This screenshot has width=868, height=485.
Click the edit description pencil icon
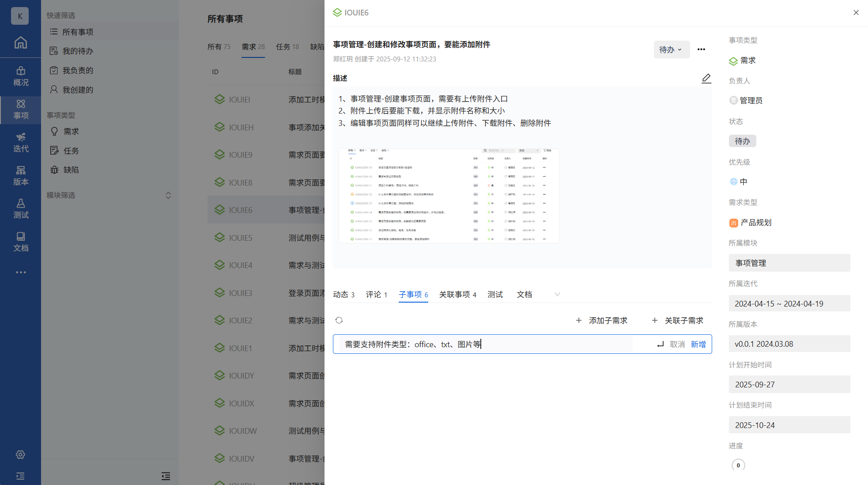(x=706, y=79)
